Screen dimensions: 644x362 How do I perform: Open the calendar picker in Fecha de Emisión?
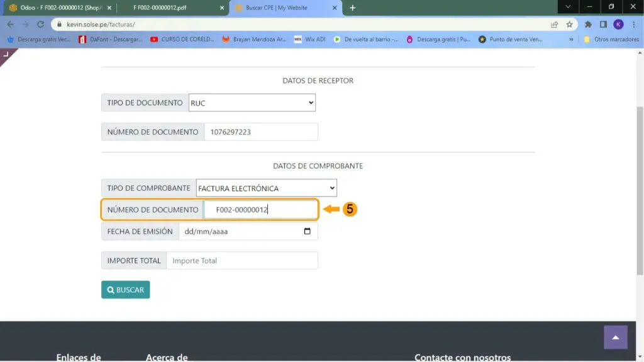click(x=307, y=231)
